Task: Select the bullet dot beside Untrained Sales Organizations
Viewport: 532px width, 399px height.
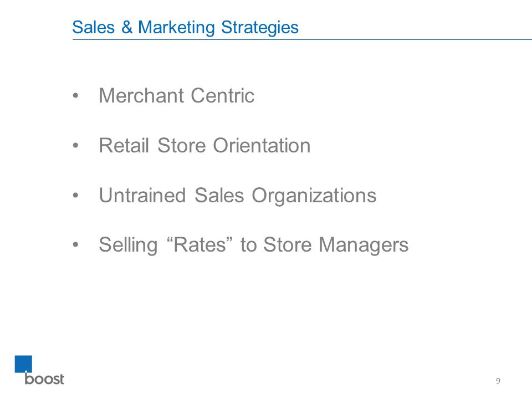Action: tap(75, 196)
